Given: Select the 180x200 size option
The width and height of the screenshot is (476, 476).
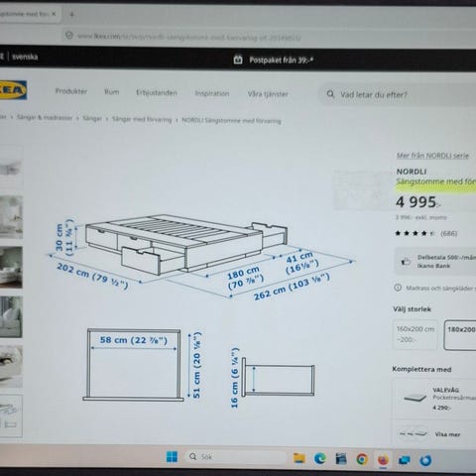Looking at the screenshot, I should pos(460,335).
